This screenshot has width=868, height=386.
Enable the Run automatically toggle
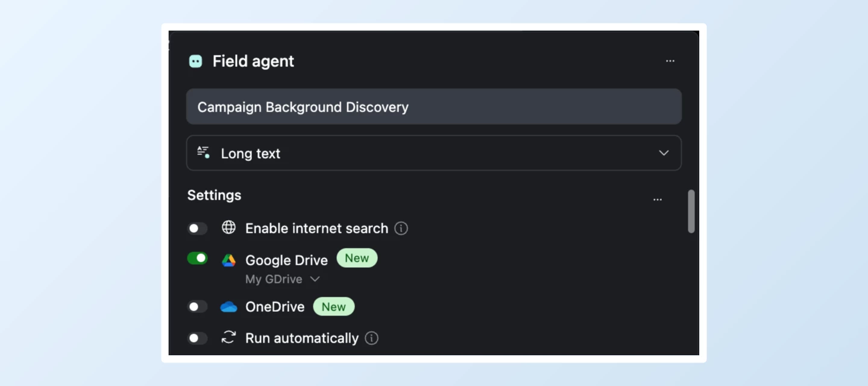tap(197, 338)
